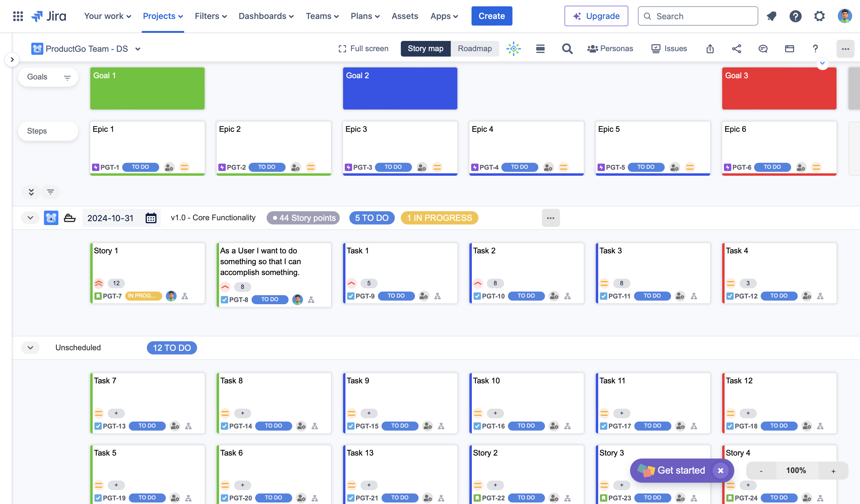Viewport: 860px width, 504px height.
Task: Open the full screen view
Action: pyautogui.click(x=363, y=49)
